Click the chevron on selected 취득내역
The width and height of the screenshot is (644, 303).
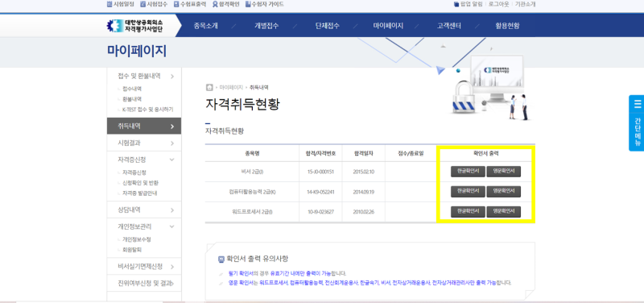click(172, 127)
